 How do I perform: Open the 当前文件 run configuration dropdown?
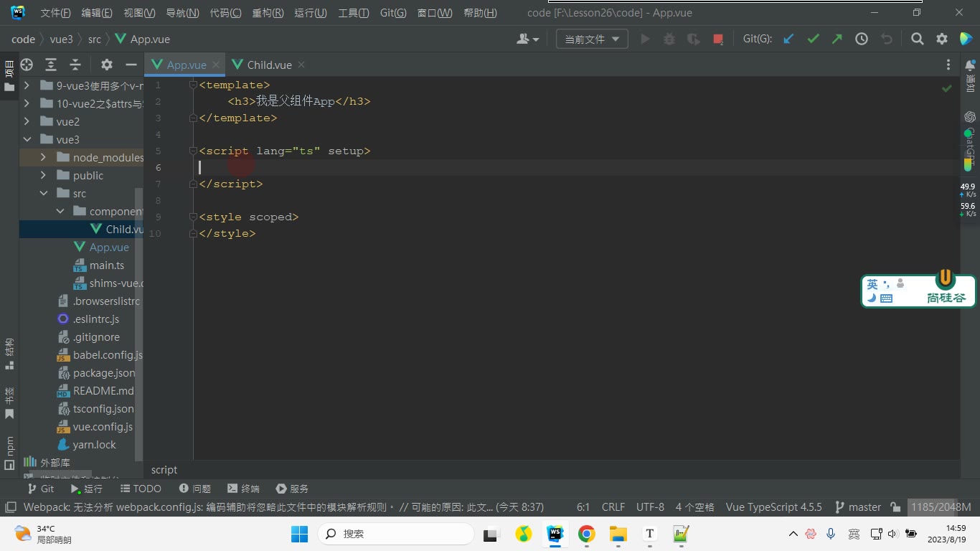592,39
